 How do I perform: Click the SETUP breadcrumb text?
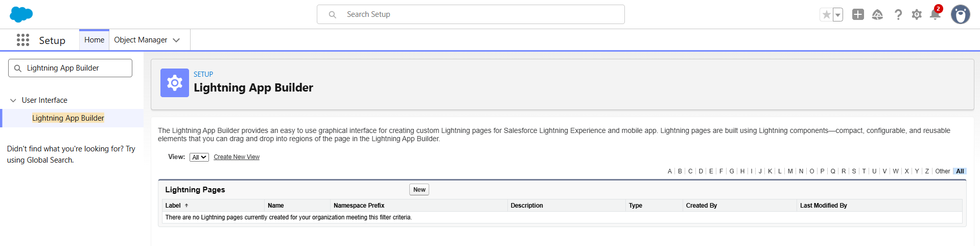coord(203,74)
